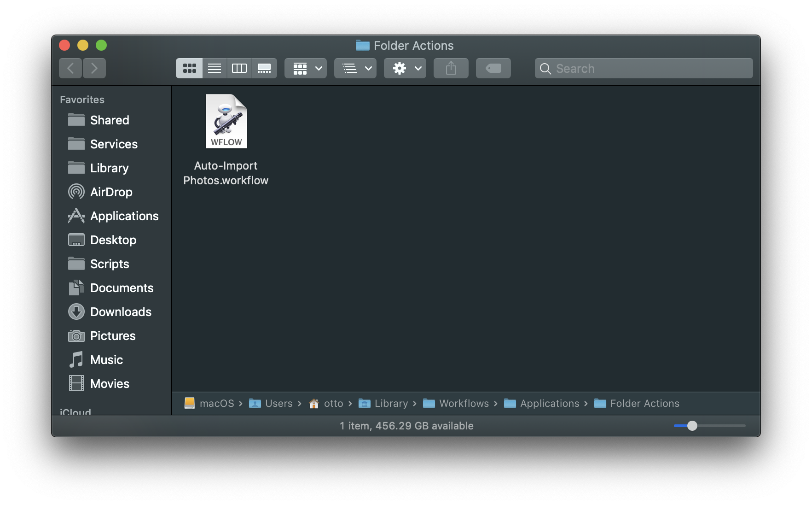
Task: Activate the Search field magnifier
Action: point(545,68)
